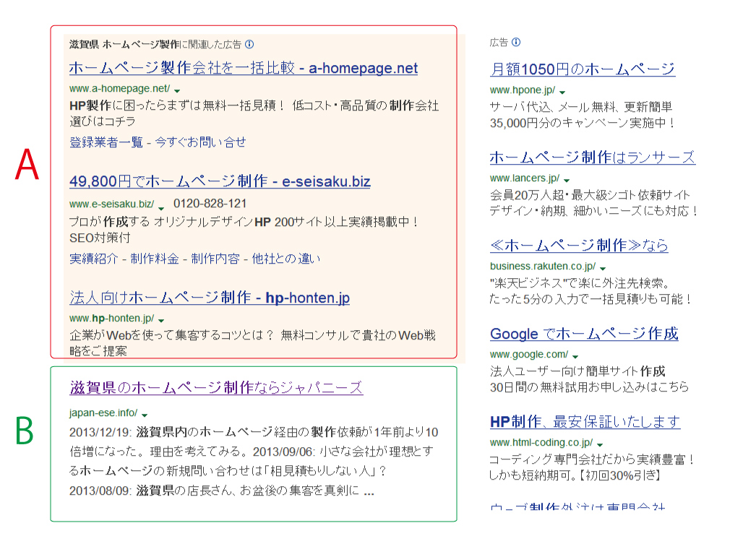Expand the arrow next to www.a-homepage.net/
The image size is (756, 536).
click(x=177, y=90)
